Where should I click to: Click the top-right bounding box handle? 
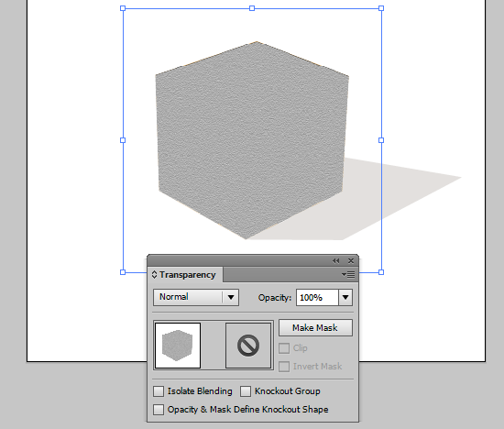[x=381, y=8]
